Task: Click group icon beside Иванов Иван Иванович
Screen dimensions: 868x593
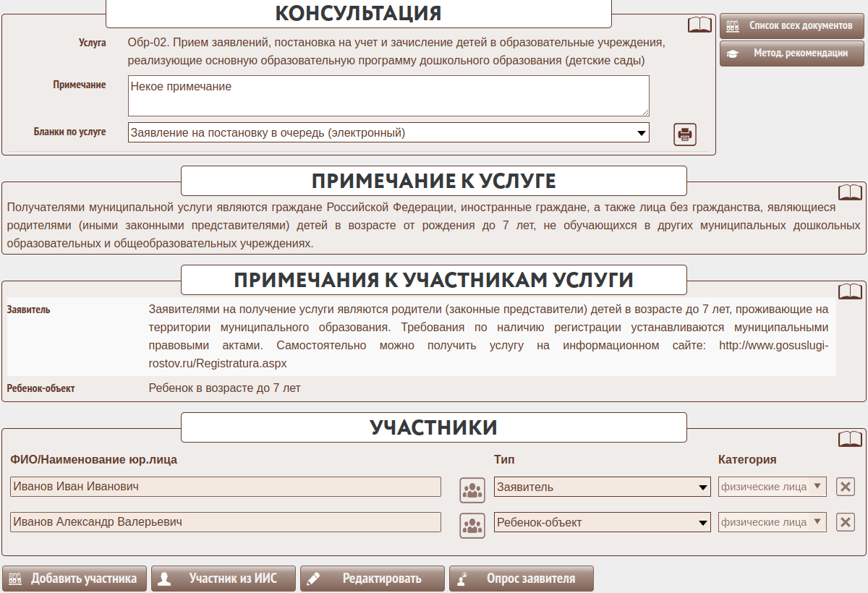Action: 472,490
